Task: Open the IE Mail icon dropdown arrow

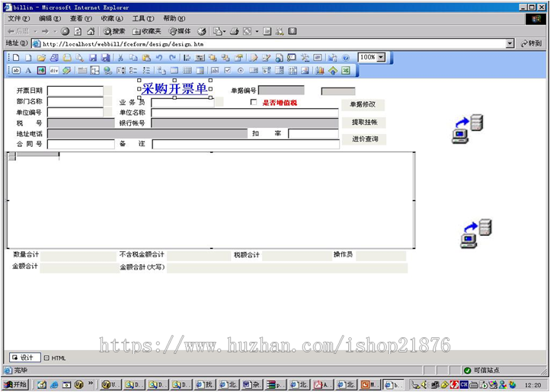Action: coord(224,31)
